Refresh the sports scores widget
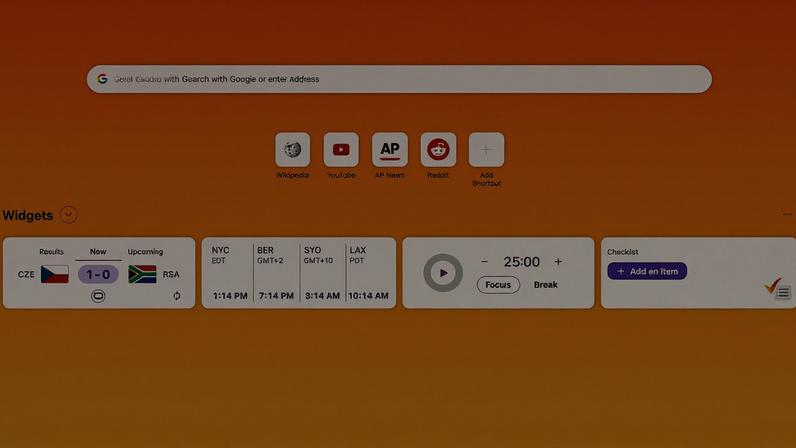The height and width of the screenshot is (448, 796). [x=177, y=296]
